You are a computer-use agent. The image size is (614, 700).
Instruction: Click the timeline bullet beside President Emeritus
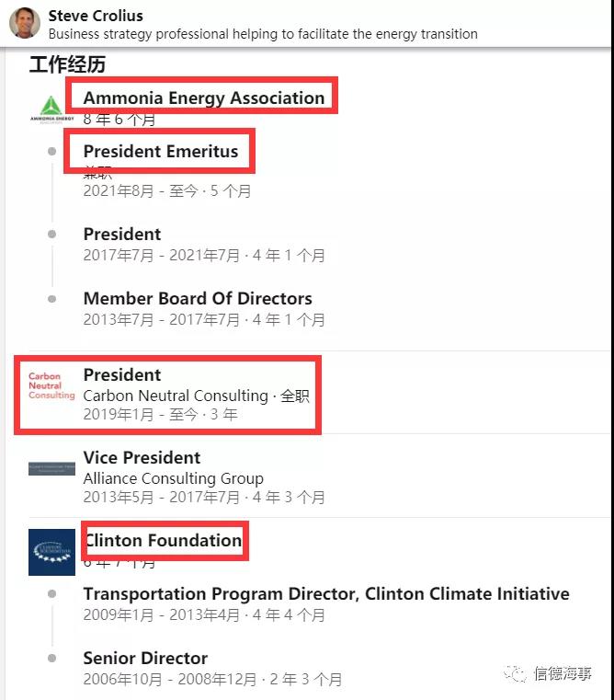[52, 152]
